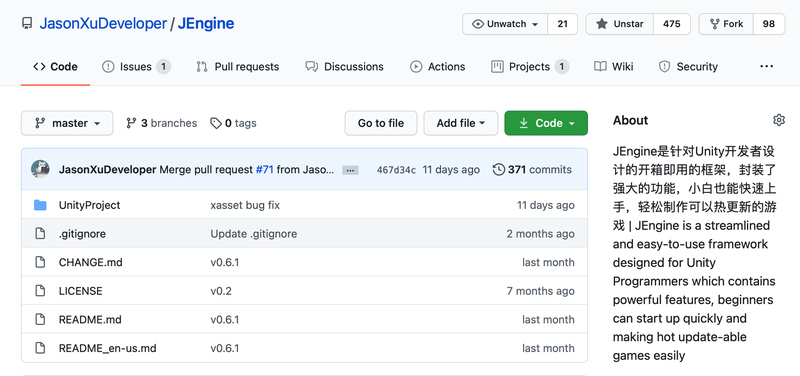Viewport: 800px width, 376px height.
Task: View the 21 watchers count
Action: [562, 24]
